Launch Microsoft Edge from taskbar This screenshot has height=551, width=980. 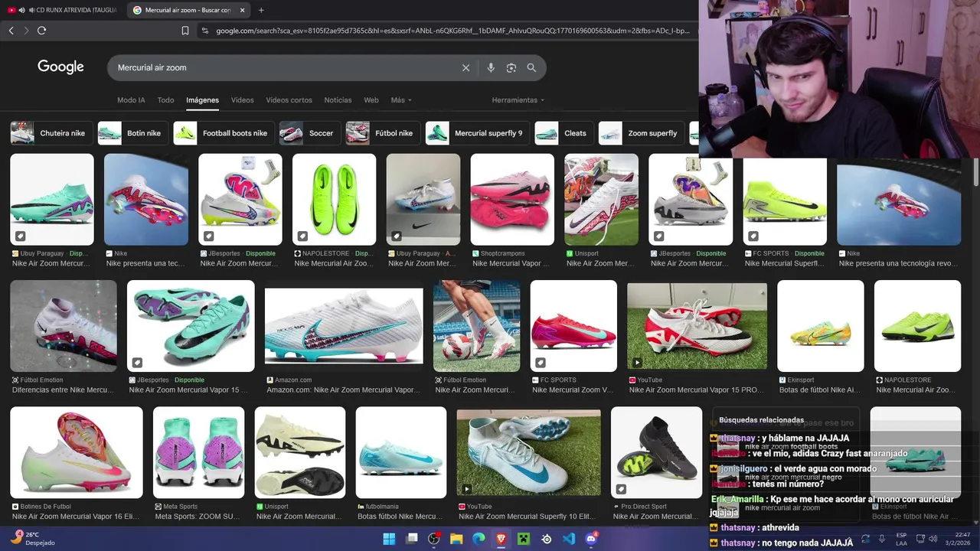479,539
